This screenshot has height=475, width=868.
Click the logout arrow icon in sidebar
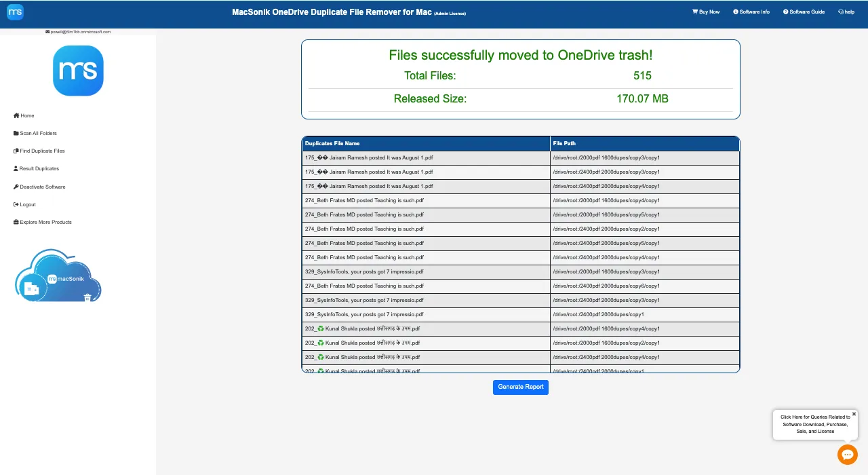point(16,204)
